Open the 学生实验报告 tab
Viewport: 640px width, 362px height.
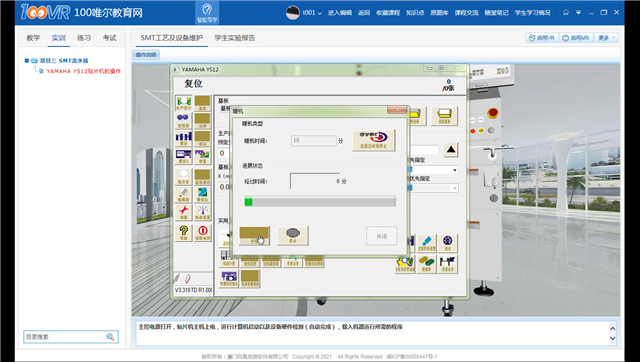click(235, 38)
